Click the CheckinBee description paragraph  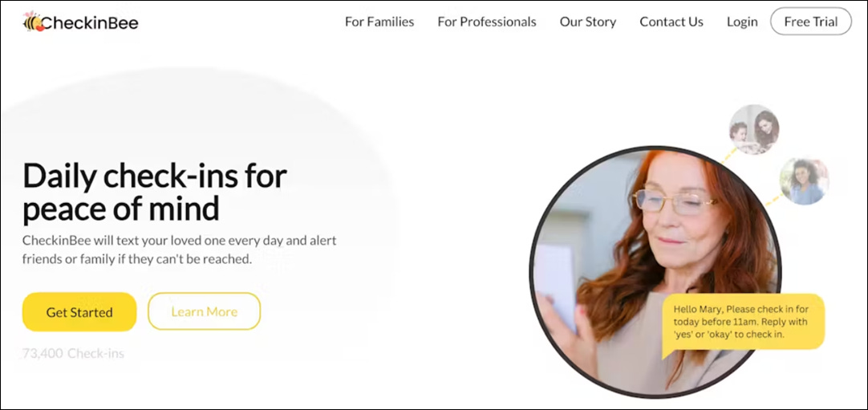(180, 250)
